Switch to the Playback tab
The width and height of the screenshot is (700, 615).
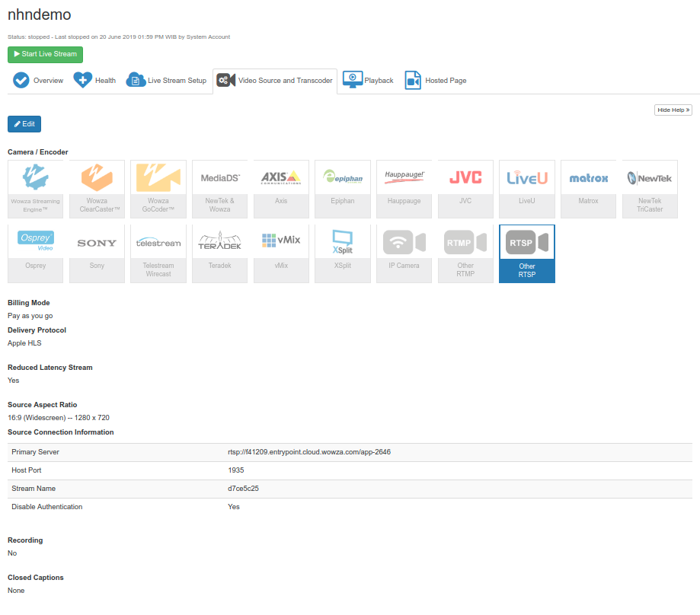click(369, 81)
